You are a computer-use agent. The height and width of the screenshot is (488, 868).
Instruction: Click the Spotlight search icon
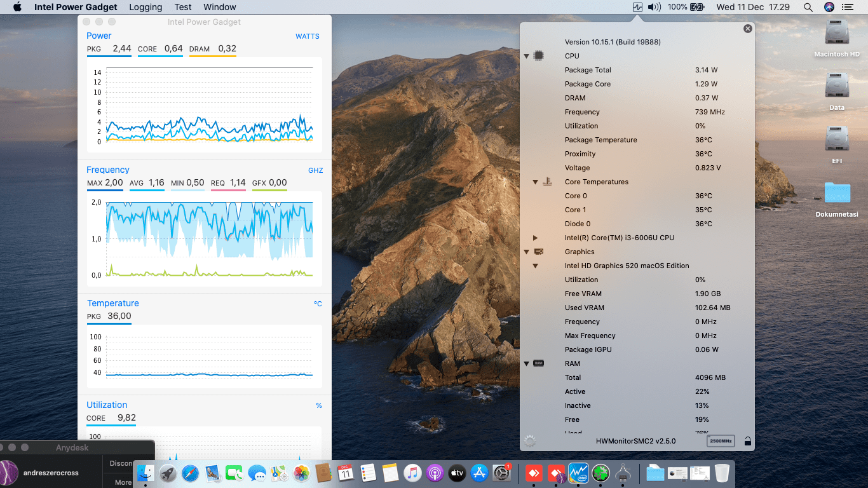tap(808, 7)
